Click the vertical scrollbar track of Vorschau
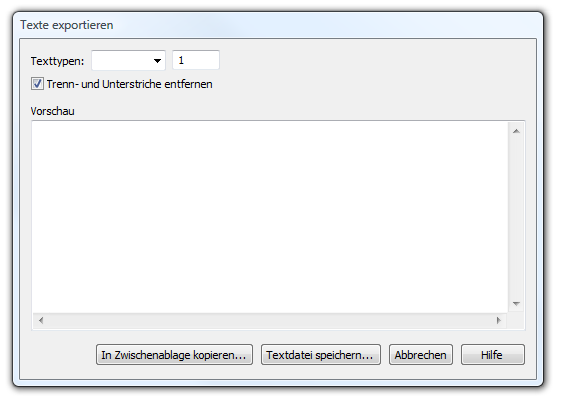This screenshot has width=563, height=402. click(516, 218)
